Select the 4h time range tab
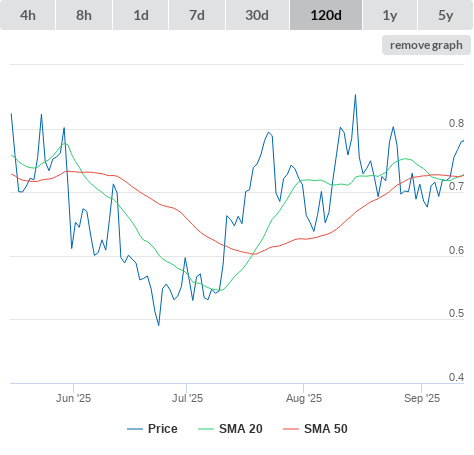This screenshot has width=474, height=455. tap(28, 15)
